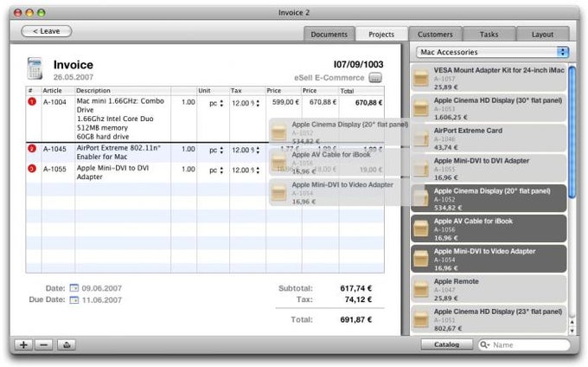
Task: Click the bold 670,88 € total cell
Action: coord(368,102)
